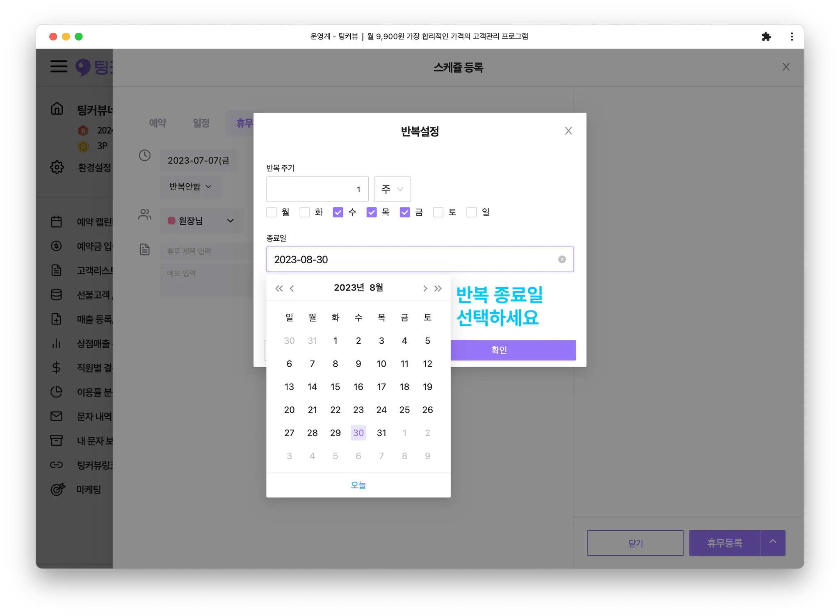Go to next month in calendar
840x616 pixels.
pos(425,288)
